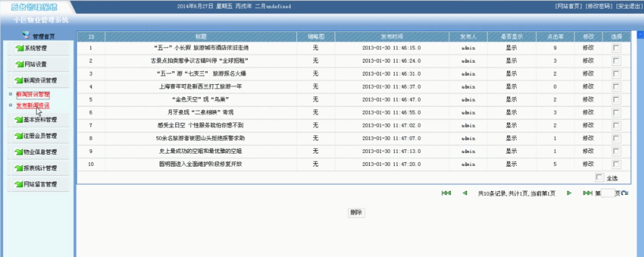
Task: Click green arrow icon beside 网站设置
Action: pos(19,65)
